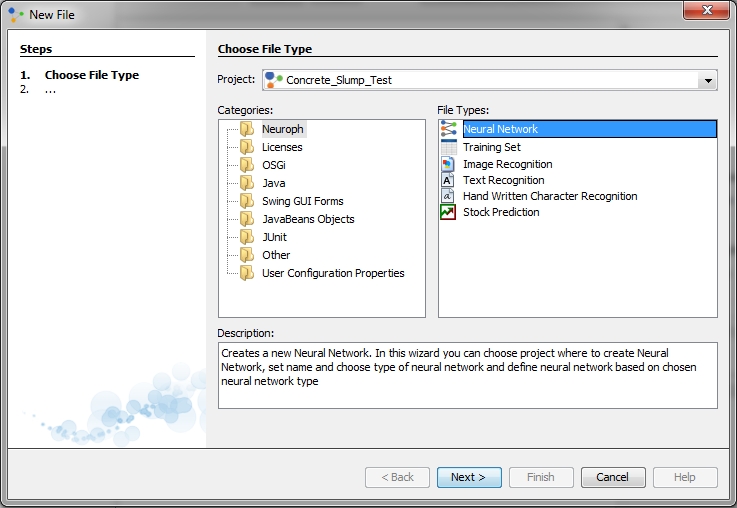Click the OSGi category folder icon

(247, 165)
